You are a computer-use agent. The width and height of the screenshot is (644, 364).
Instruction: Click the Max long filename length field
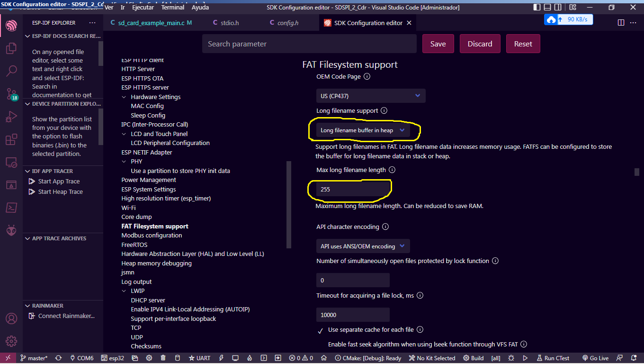click(x=353, y=189)
